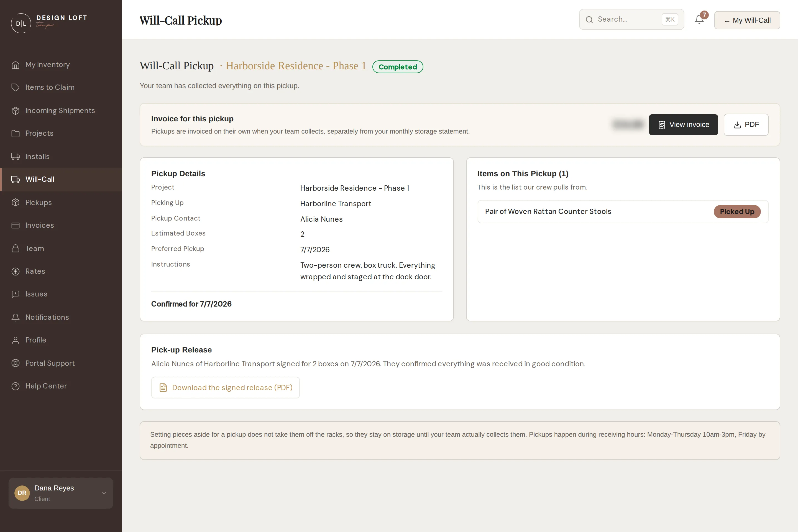Click the Installs truck icon
The height and width of the screenshot is (532, 798).
[15, 156]
